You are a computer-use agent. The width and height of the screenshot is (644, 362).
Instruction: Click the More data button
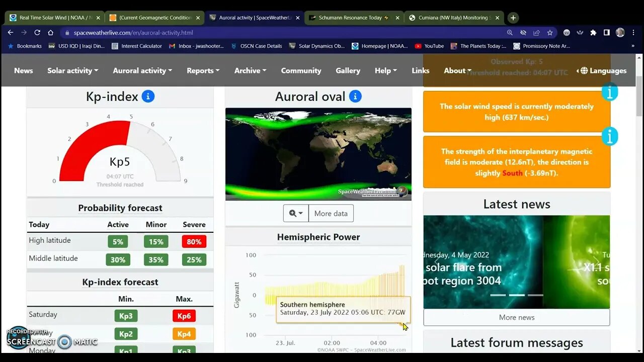[x=331, y=213]
